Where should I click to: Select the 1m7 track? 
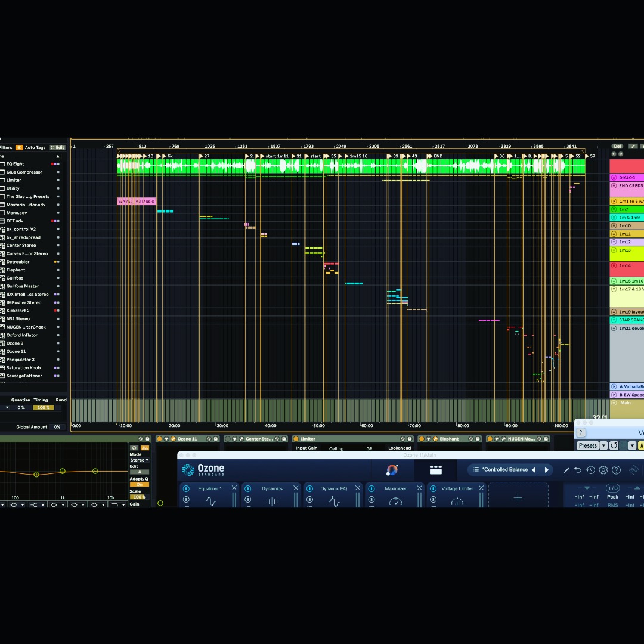coord(627,209)
